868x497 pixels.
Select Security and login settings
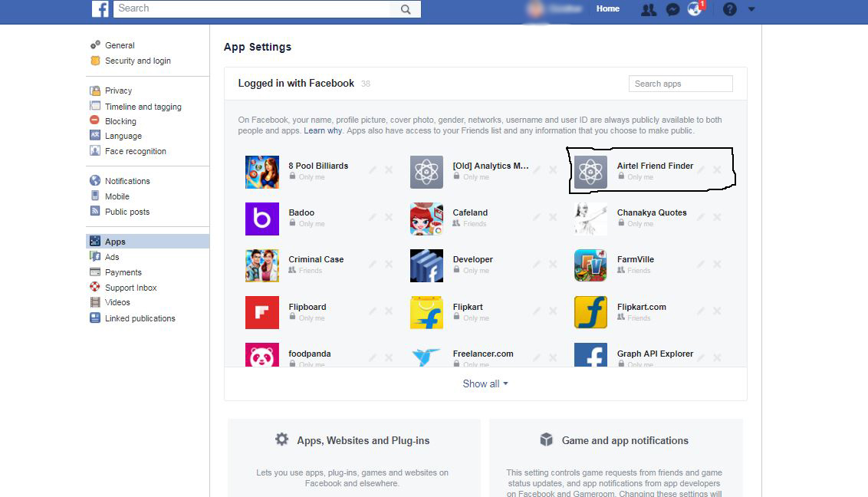click(x=137, y=61)
